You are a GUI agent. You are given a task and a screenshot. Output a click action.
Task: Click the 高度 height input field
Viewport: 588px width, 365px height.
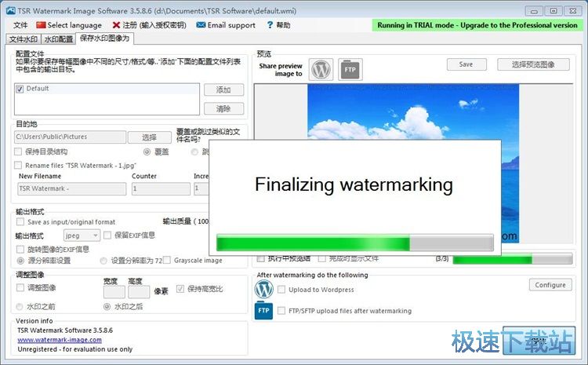(139, 292)
